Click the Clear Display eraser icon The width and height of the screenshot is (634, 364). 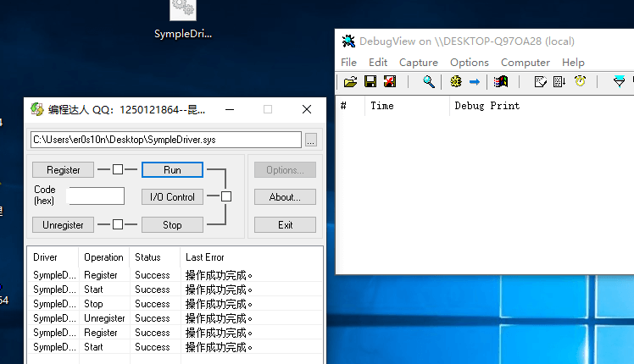coord(540,82)
